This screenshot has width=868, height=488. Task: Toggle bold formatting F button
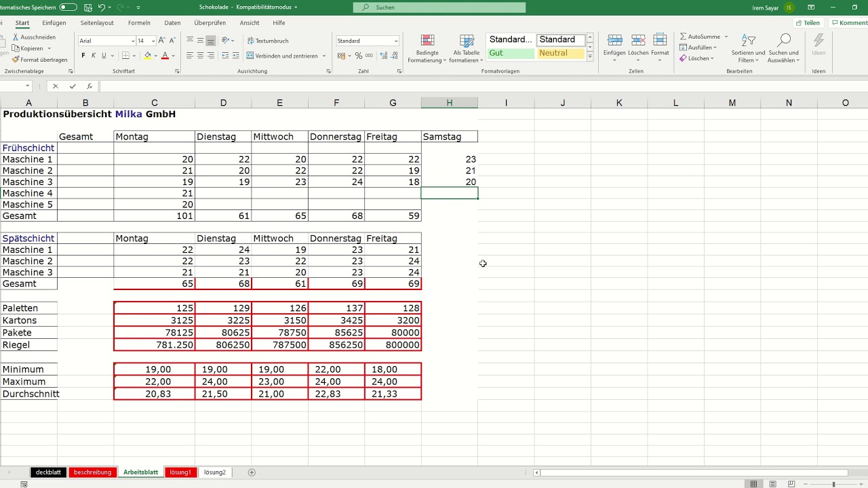click(83, 56)
